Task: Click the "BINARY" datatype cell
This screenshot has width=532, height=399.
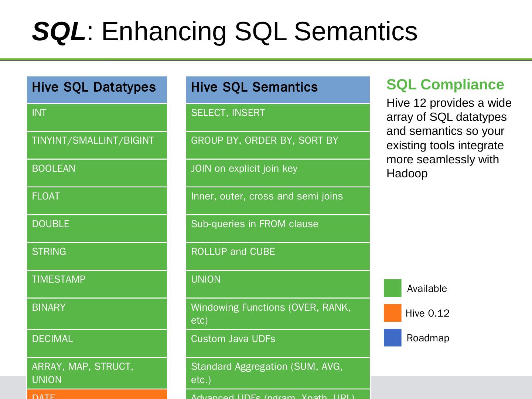Action: [x=97, y=314]
